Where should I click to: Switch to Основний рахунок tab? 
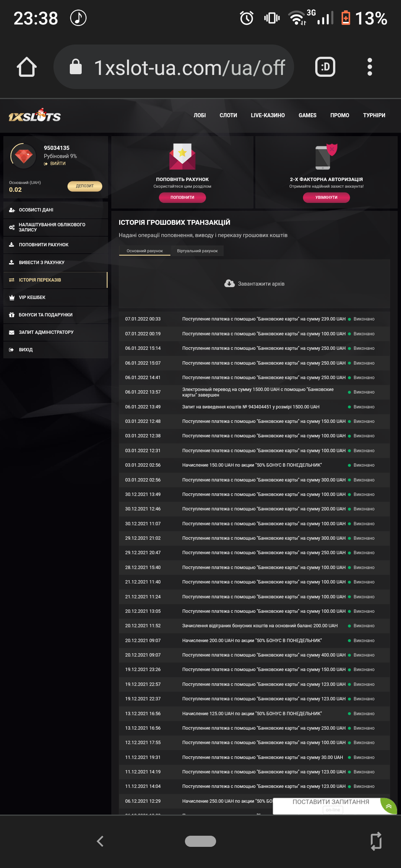tap(145, 251)
